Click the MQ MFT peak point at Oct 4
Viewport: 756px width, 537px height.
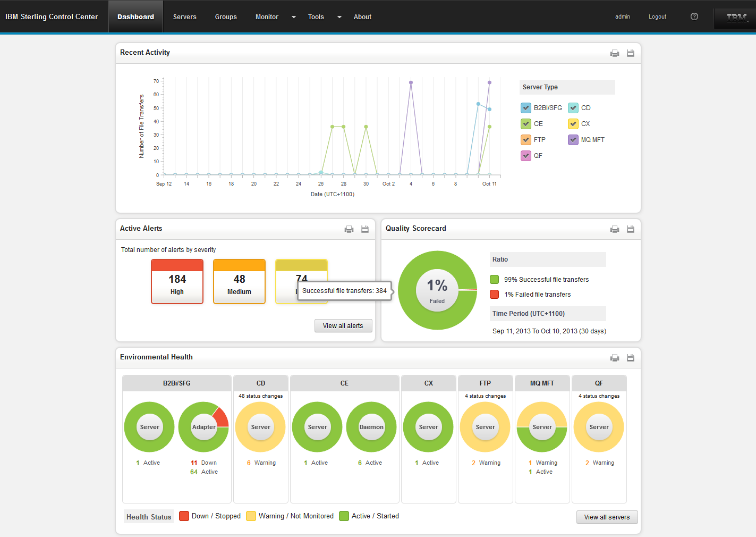(x=411, y=82)
